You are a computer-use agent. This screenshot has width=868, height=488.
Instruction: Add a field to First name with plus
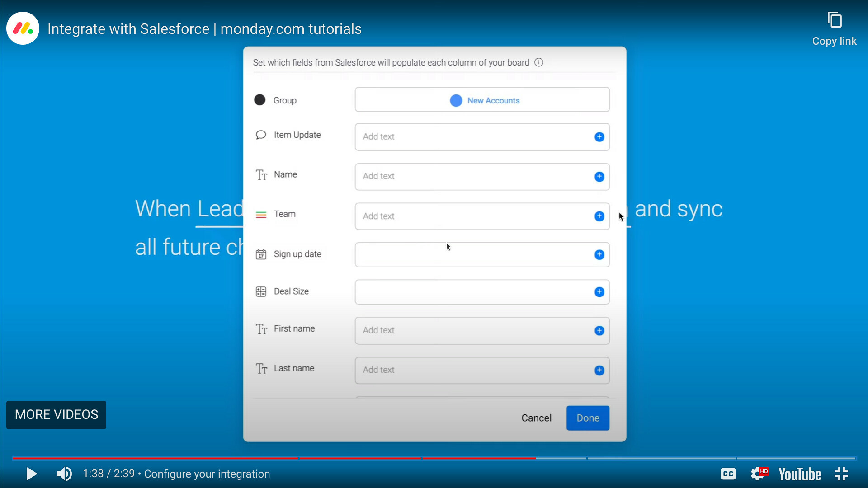click(x=599, y=331)
